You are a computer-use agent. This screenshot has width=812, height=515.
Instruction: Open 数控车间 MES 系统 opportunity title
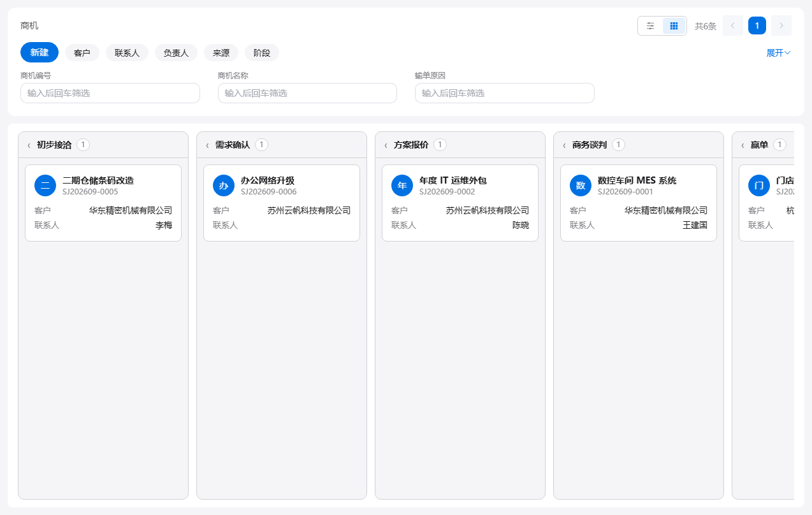click(x=637, y=180)
